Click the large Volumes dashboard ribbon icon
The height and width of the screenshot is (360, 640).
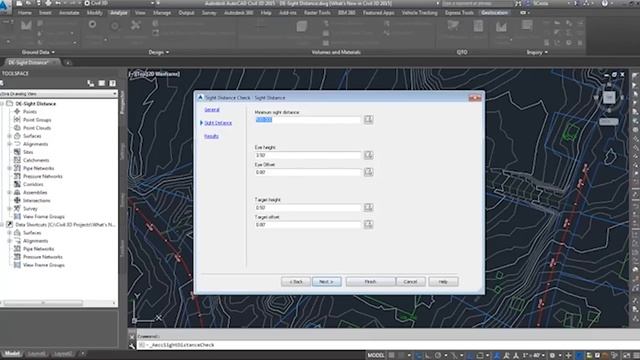(302, 27)
